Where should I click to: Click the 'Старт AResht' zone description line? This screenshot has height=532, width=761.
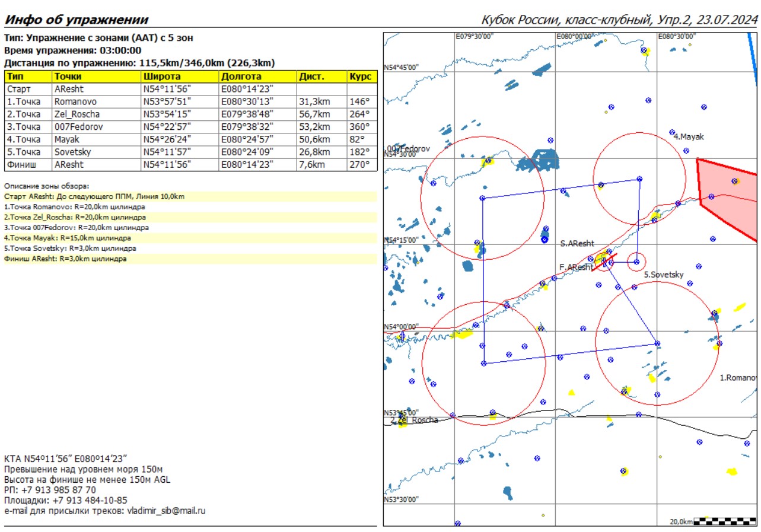click(94, 196)
